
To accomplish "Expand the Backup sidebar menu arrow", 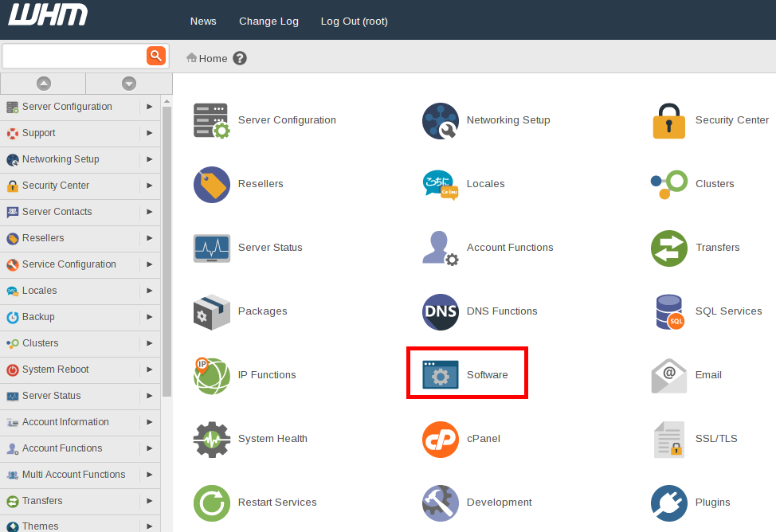I will click(x=149, y=317).
